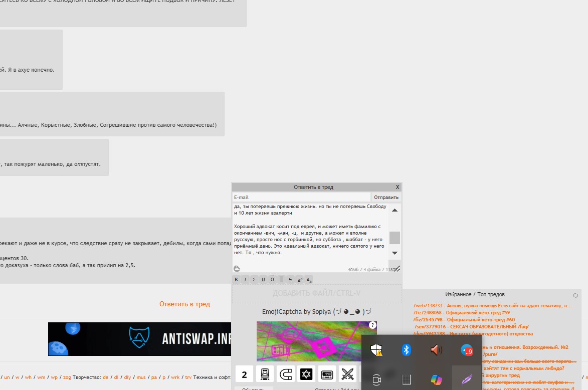588x390 pixels.
Task: Apply strikethrough formatting in reply form
Action: click(x=290, y=279)
